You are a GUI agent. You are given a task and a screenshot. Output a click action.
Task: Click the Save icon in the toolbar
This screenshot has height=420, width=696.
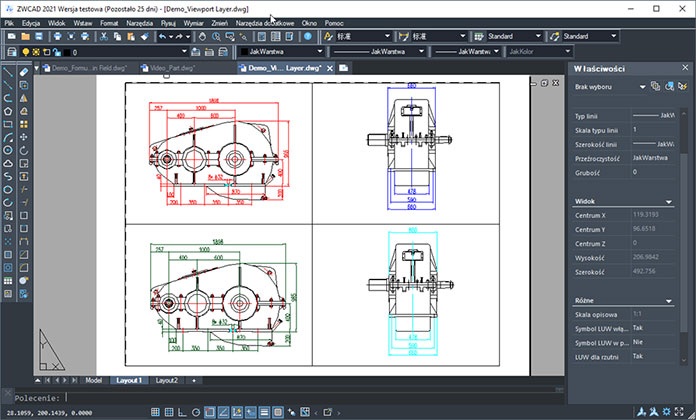40,36
